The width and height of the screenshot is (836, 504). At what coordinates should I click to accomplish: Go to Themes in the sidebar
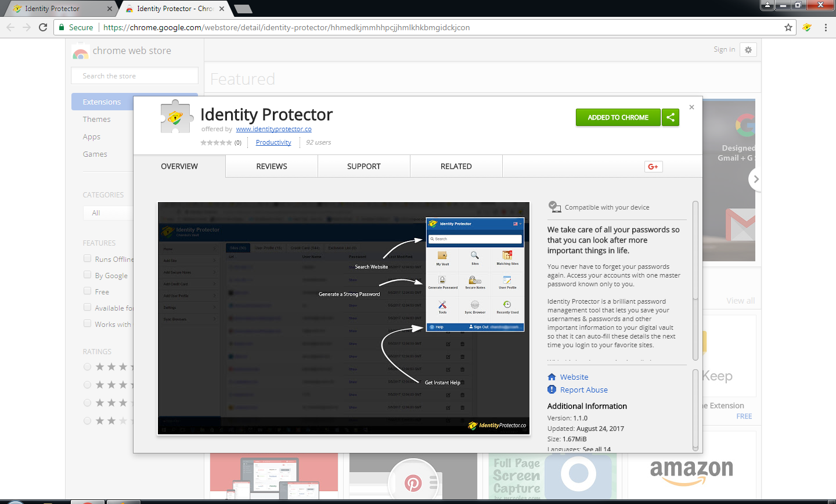tap(96, 119)
